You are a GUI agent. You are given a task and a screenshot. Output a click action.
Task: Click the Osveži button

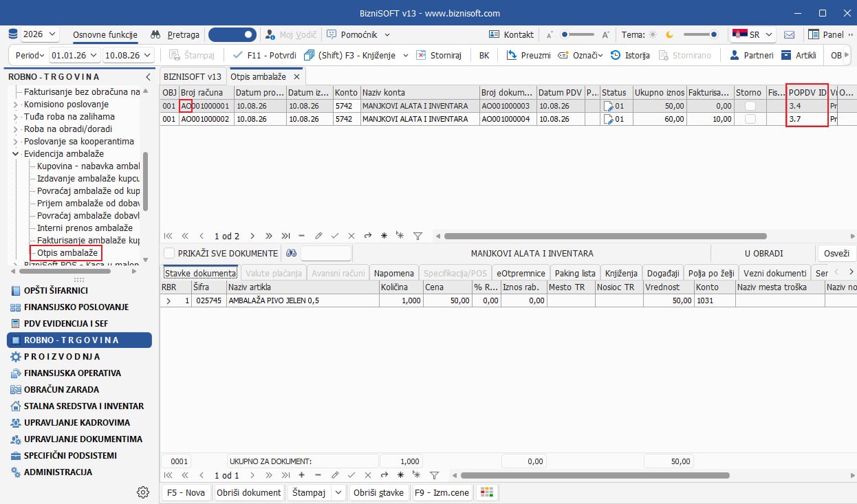[836, 253]
